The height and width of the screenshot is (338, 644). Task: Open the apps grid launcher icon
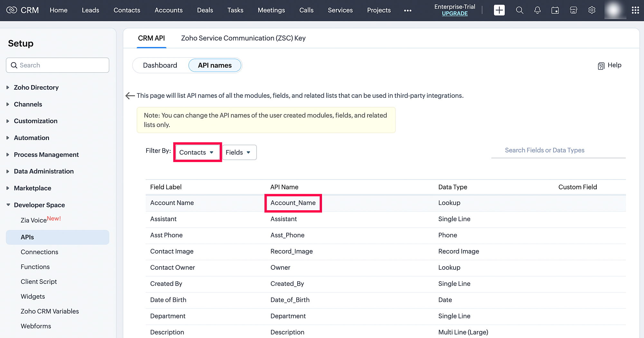point(635,10)
